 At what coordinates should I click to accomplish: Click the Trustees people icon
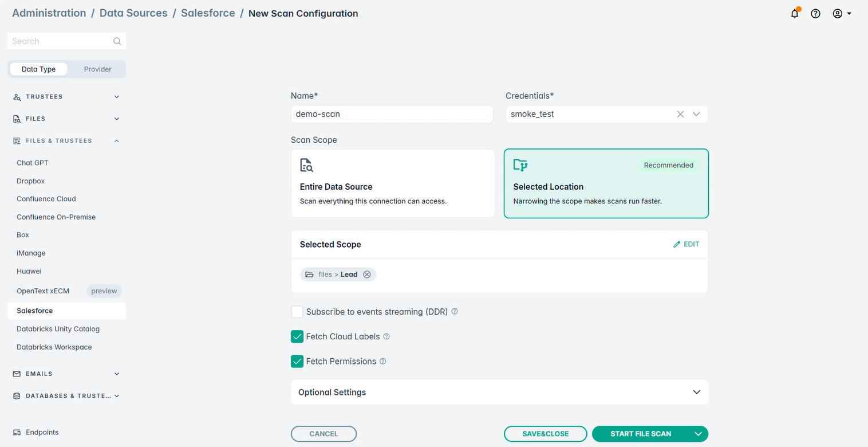click(x=17, y=97)
